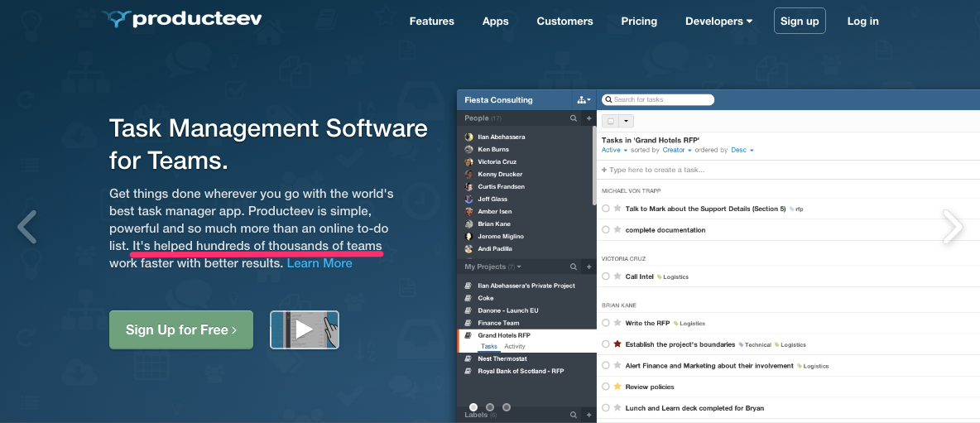
Task: Click Ken Burns avatar icon
Action: pyautogui.click(x=468, y=149)
